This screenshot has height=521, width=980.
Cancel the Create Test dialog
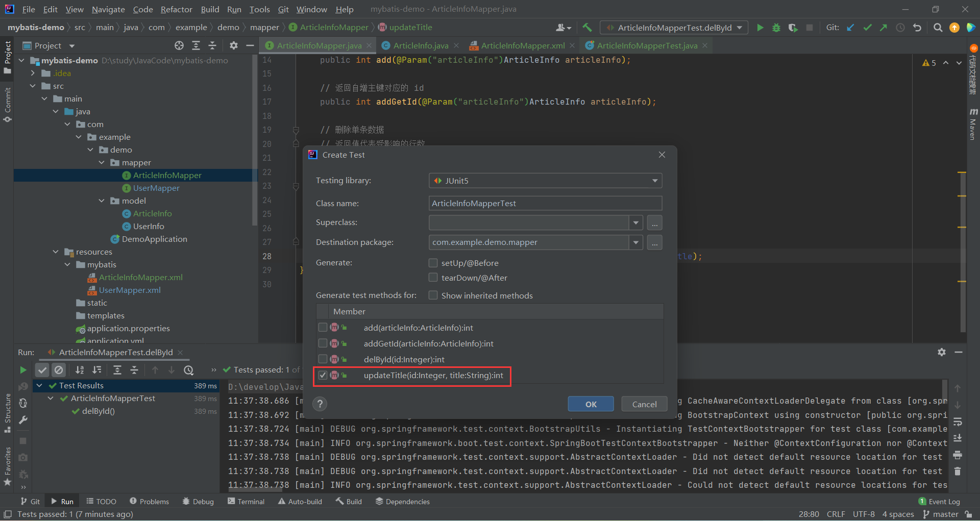(x=644, y=404)
